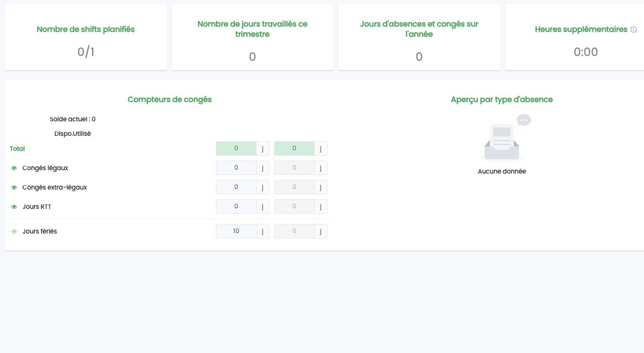Toggle the eye icon for Jours RTT
The width and height of the screenshot is (644, 353).
(x=14, y=207)
